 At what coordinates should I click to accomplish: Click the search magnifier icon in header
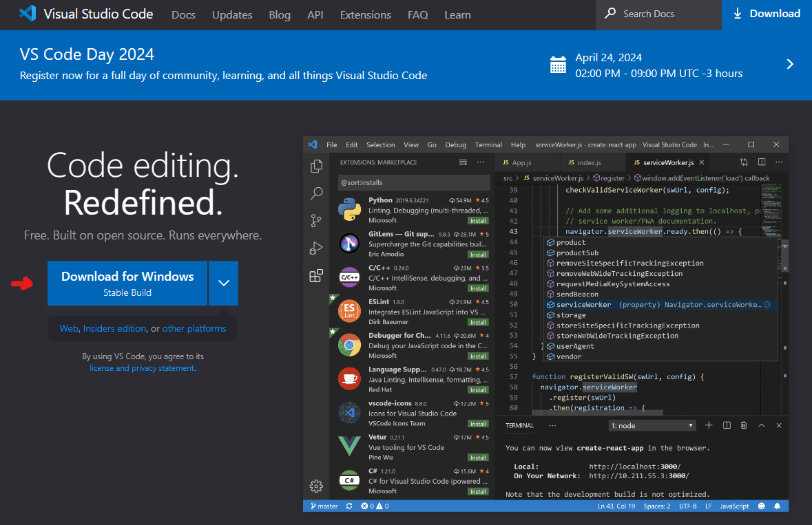tap(611, 13)
